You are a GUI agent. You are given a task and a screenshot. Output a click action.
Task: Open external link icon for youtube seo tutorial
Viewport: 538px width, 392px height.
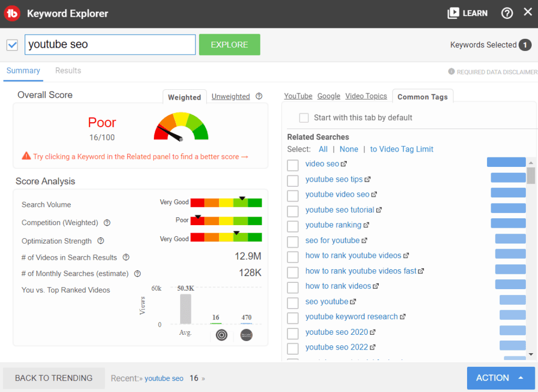click(x=379, y=210)
